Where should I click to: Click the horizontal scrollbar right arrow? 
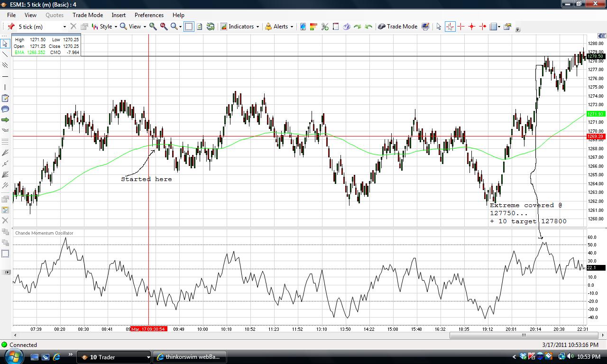602,335
